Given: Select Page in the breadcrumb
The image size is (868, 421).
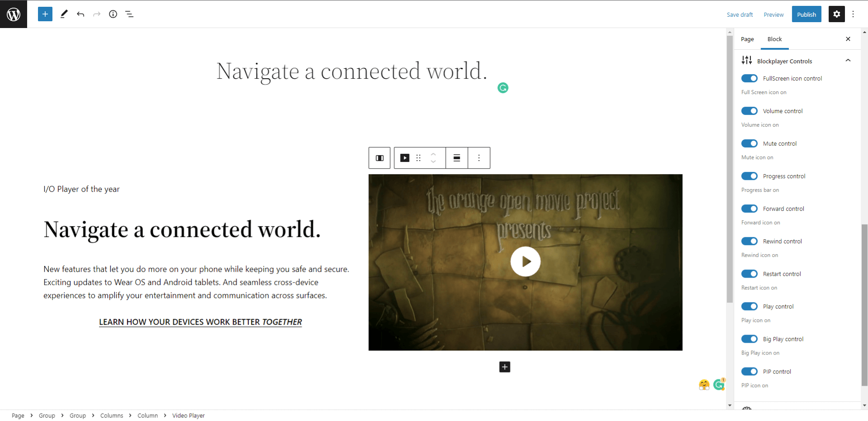Looking at the screenshot, I should click(18, 416).
